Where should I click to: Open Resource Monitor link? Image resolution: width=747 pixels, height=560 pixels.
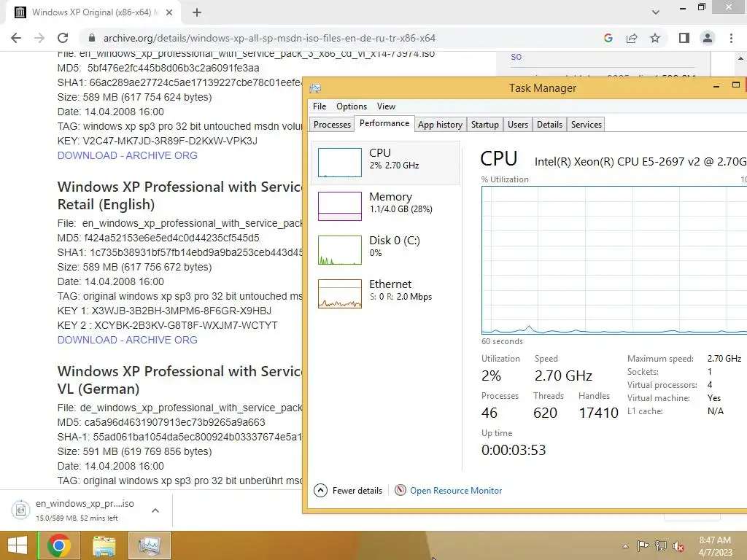click(x=456, y=491)
